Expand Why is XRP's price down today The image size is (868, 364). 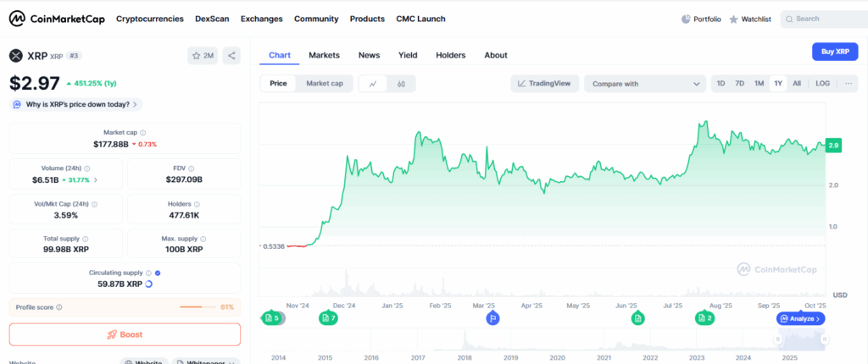pos(75,104)
